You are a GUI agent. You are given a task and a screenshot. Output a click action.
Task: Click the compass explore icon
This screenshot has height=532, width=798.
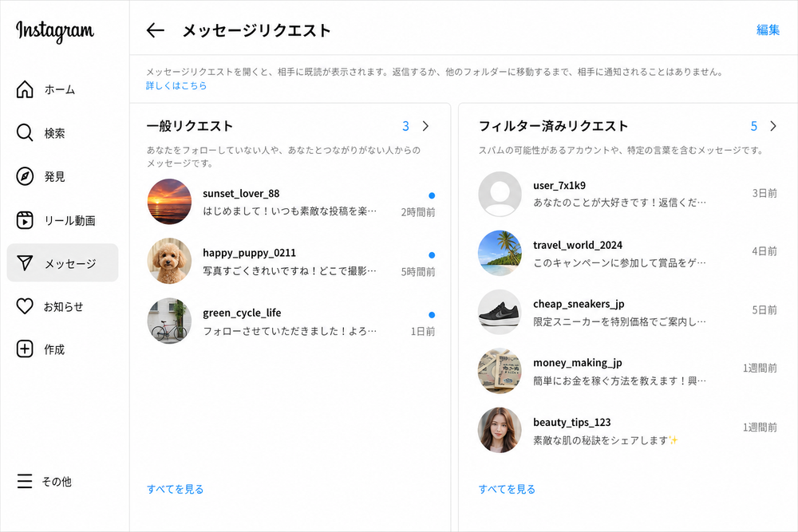pyautogui.click(x=25, y=176)
